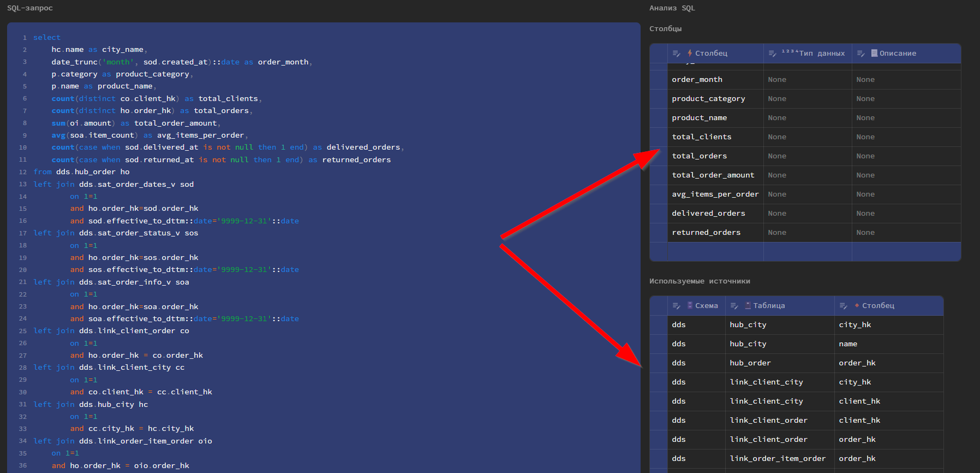Click the edit icon beside Тип данных header
Screen dimensions: 980x473
[772, 54]
